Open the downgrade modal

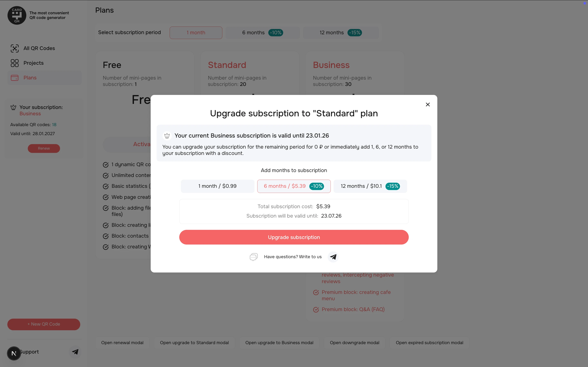pos(354,343)
